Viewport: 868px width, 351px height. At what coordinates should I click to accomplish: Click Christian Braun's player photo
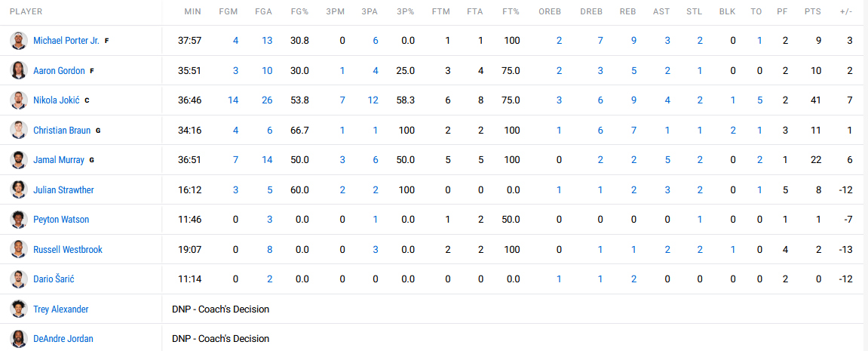[x=19, y=131]
